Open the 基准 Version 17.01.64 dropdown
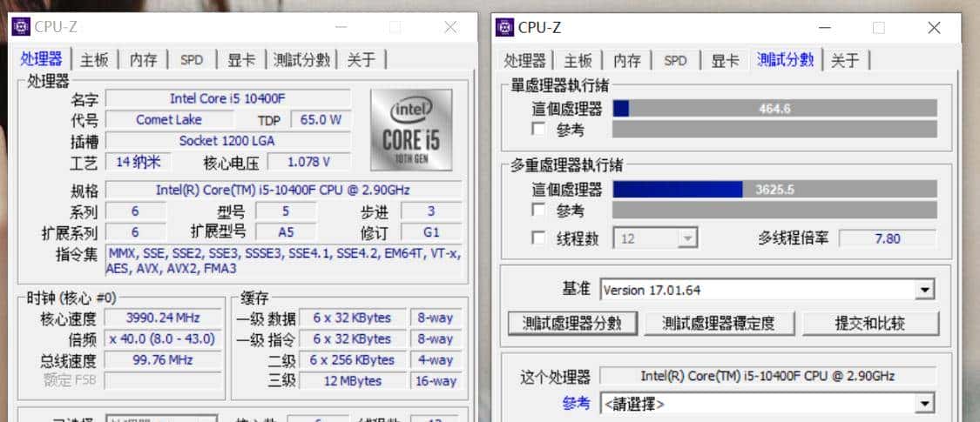 [x=767, y=290]
